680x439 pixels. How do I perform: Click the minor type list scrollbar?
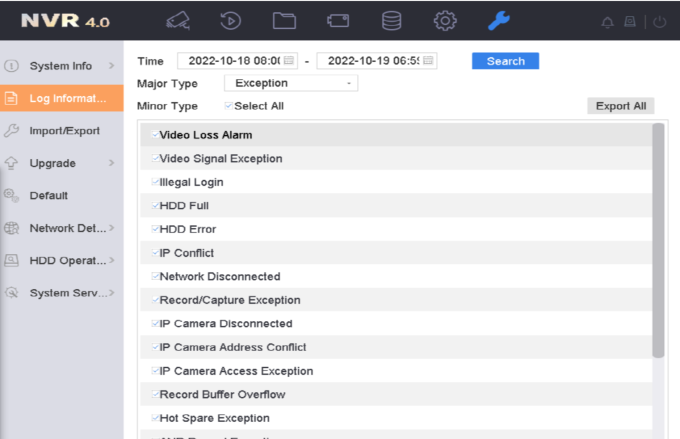pyautogui.click(x=658, y=240)
